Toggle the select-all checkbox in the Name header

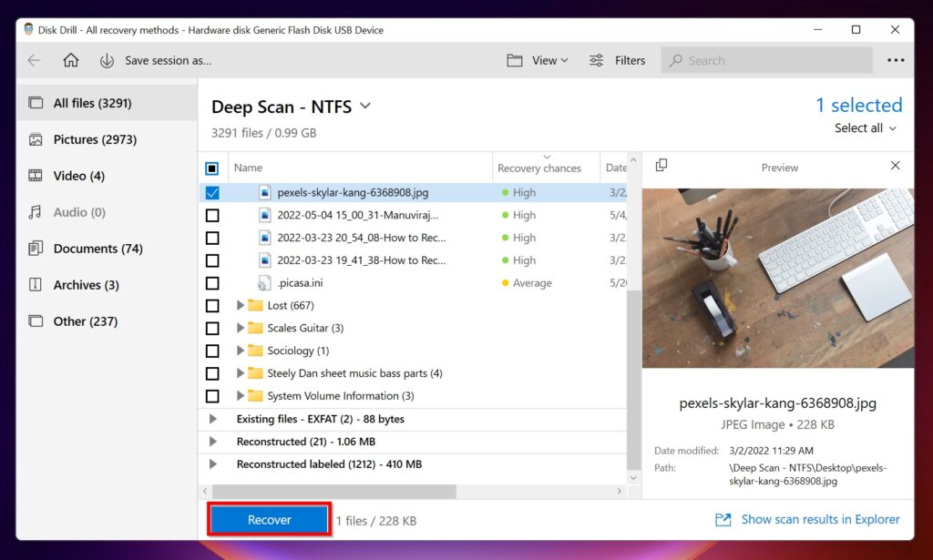(211, 168)
